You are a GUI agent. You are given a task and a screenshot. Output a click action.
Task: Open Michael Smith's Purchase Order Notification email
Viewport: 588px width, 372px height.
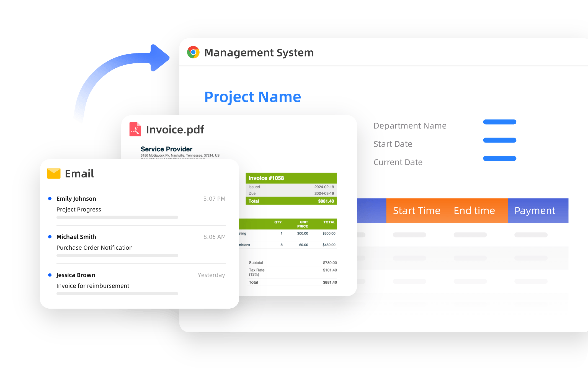coord(94,247)
